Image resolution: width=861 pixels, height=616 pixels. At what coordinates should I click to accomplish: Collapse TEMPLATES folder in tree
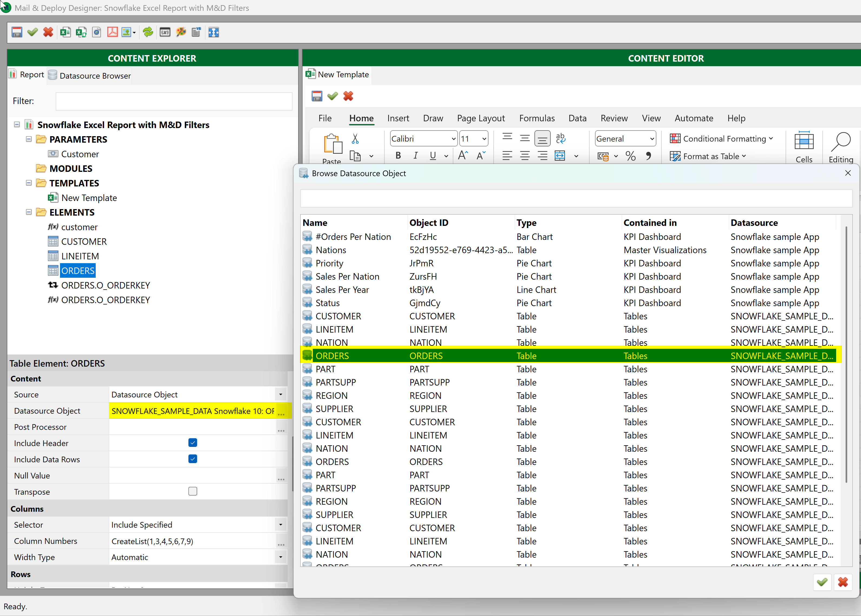[28, 183]
